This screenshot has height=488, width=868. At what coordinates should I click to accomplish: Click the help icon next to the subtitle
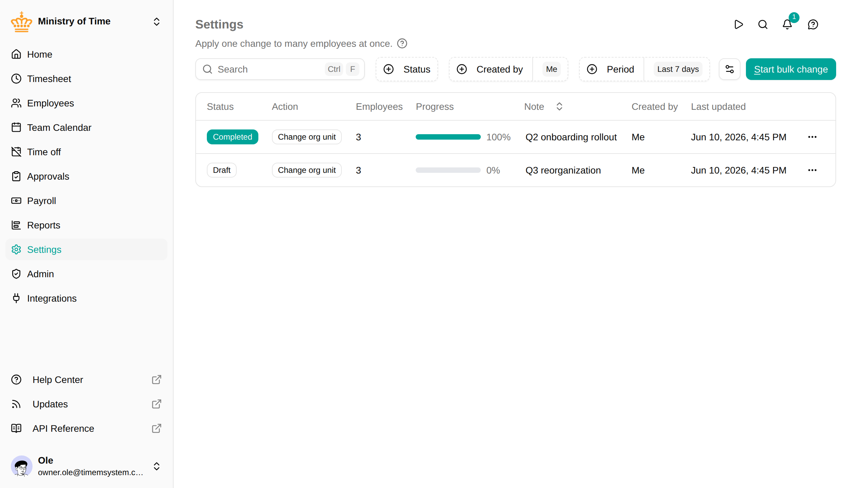(402, 43)
